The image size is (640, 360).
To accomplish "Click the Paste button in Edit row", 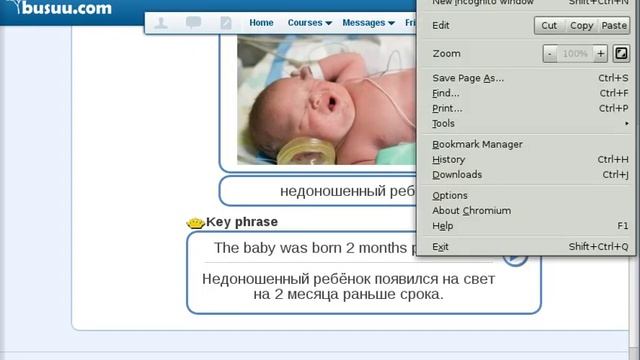I will (614, 25).
